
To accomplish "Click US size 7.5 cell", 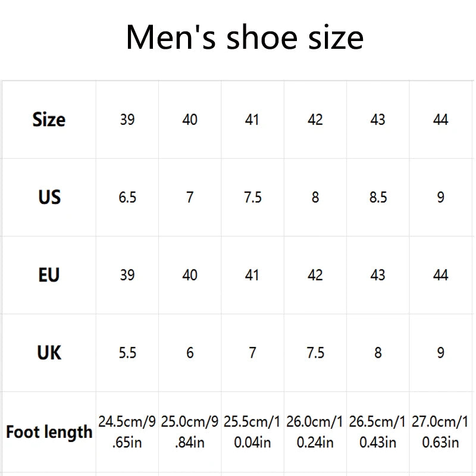I will [252, 197].
